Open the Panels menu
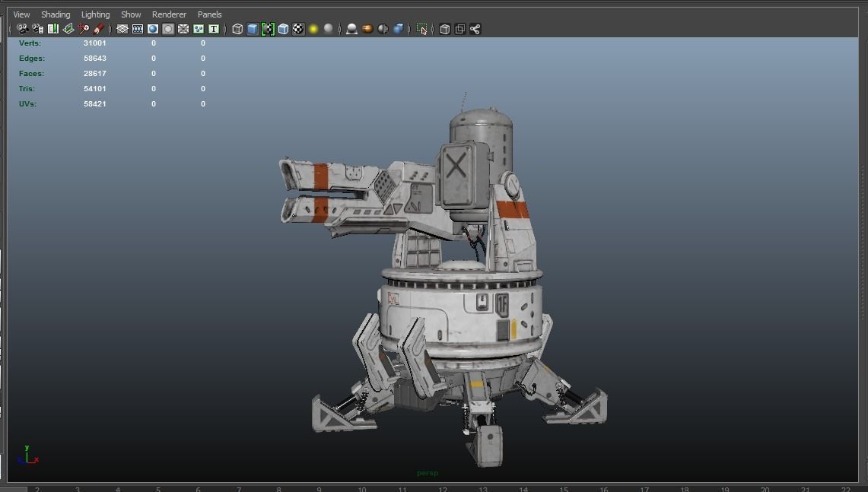This screenshot has height=492, width=868. pyautogui.click(x=209, y=14)
